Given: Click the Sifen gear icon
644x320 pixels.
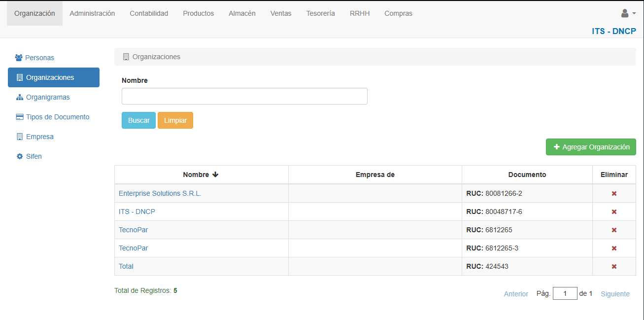Looking at the screenshot, I should [20, 156].
